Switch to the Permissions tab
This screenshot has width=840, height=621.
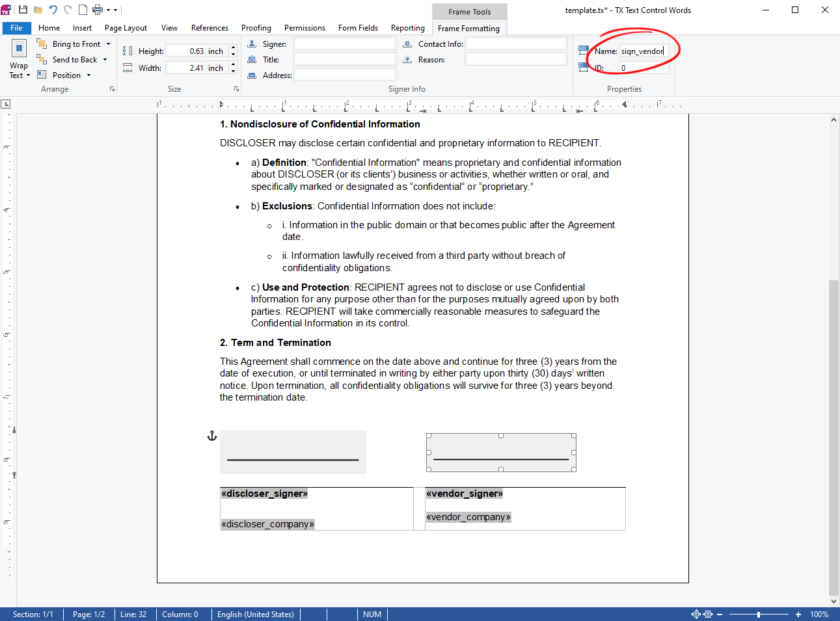pos(305,28)
